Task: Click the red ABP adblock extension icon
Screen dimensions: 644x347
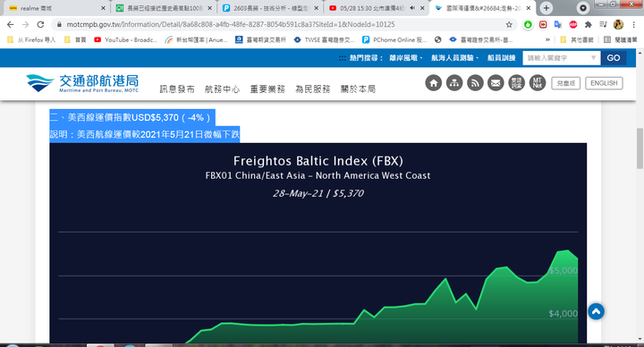Action: [x=573, y=25]
